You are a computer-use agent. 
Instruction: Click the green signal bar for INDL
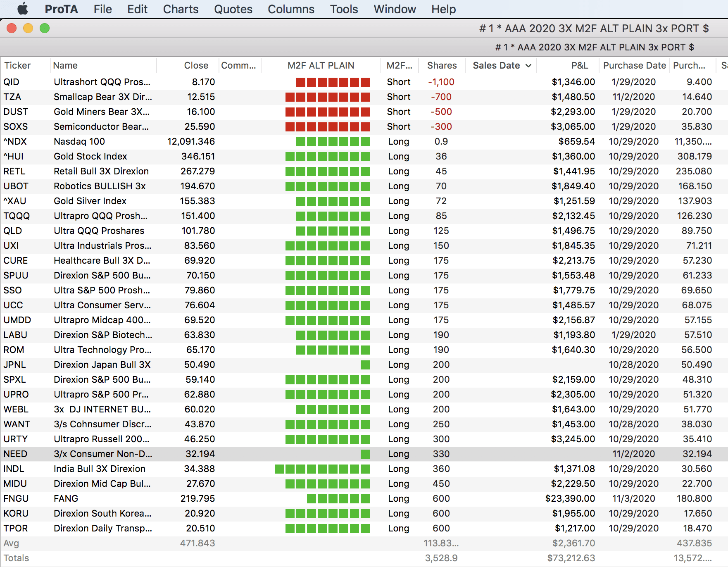(322, 469)
